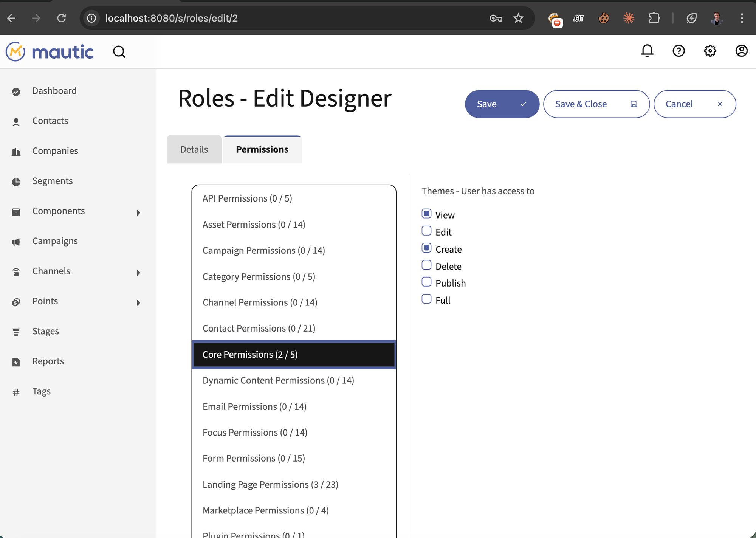Select API Permissions (0 / 5)

294,198
